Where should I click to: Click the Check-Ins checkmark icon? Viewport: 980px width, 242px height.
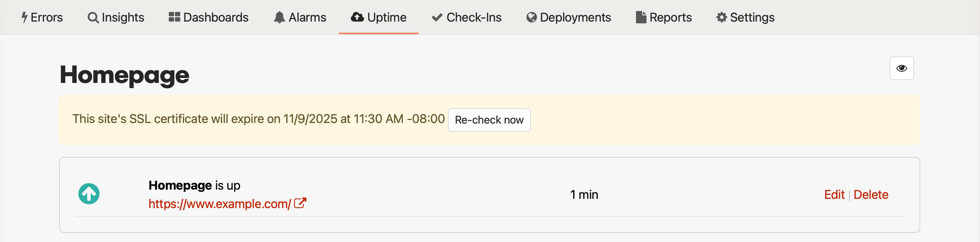click(x=436, y=17)
